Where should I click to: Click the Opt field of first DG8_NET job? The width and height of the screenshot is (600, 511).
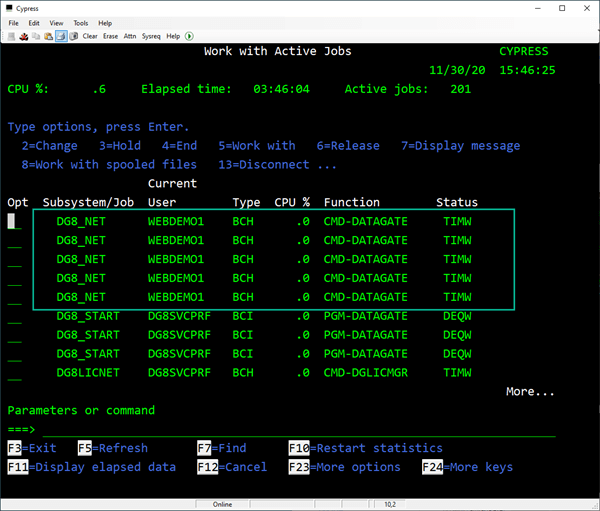[x=14, y=222]
